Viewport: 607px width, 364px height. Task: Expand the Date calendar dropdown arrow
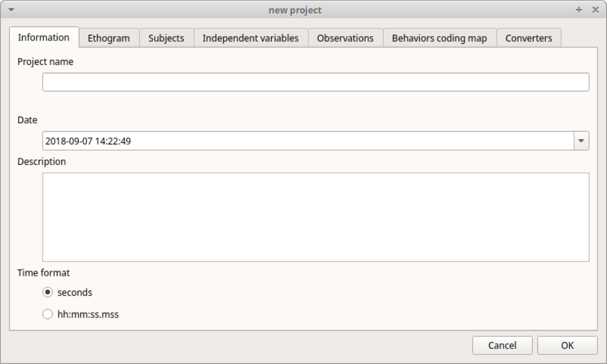pyautogui.click(x=581, y=140)
